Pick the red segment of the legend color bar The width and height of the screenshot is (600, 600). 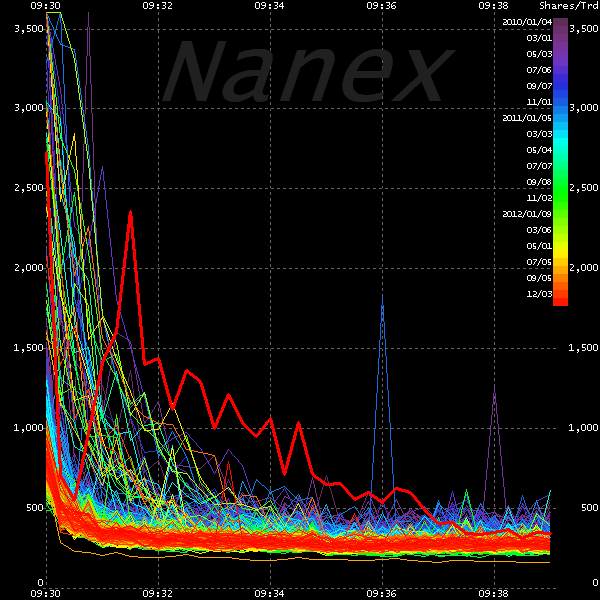point(560,302)
